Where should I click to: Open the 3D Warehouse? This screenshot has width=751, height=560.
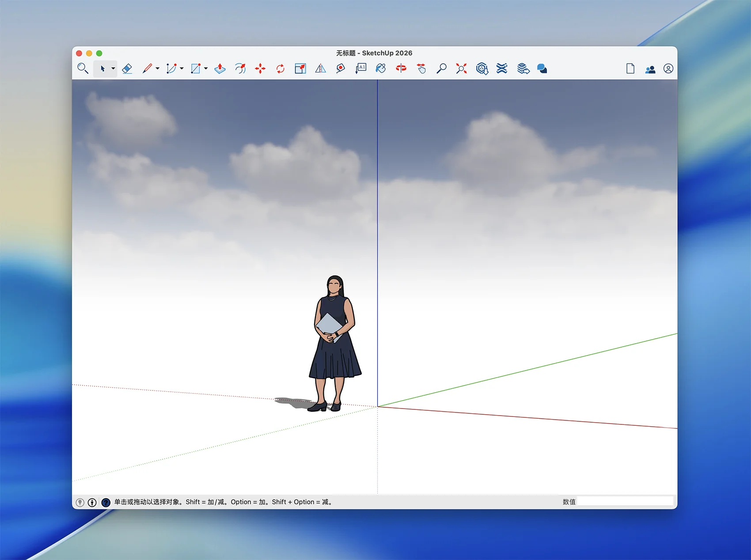482,68
